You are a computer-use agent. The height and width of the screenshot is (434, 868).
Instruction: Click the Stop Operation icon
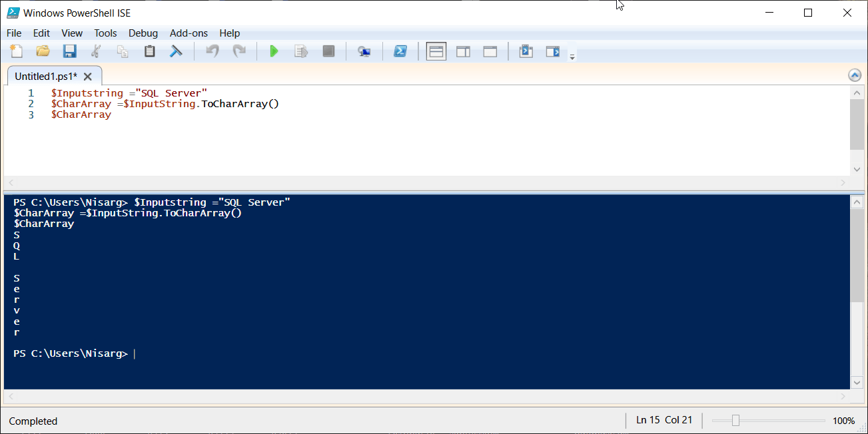(x=328, y=51)
